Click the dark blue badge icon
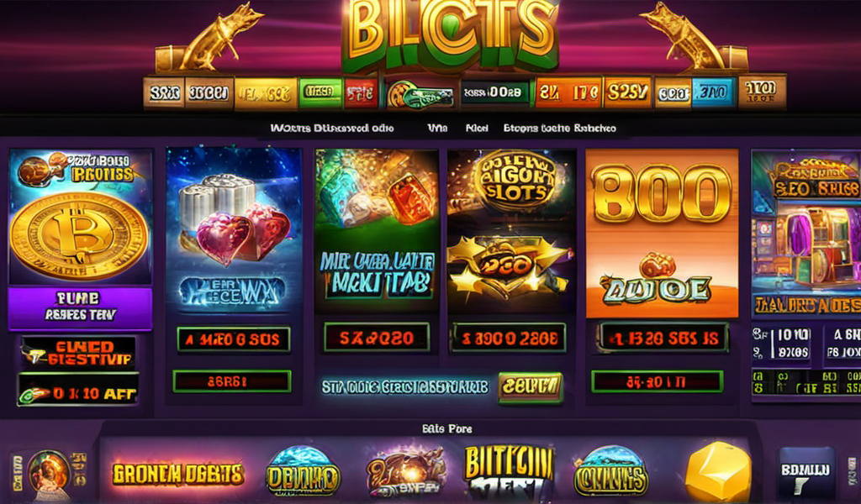Screen dimensions: 861x504 pos(806,471)
